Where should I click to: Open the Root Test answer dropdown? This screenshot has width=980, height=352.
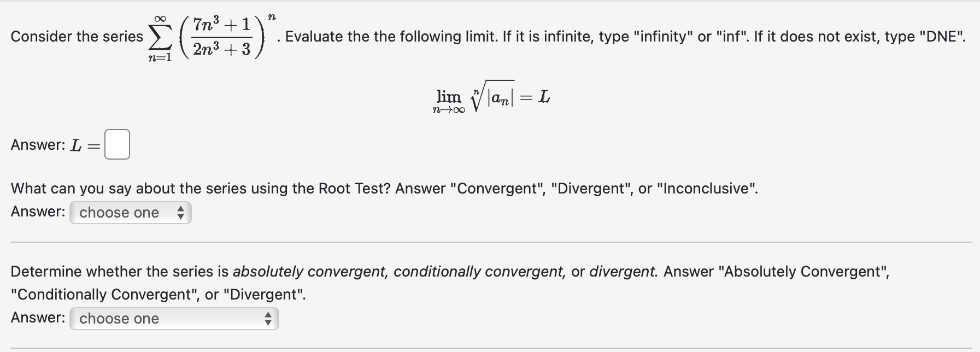coord(130,212)
